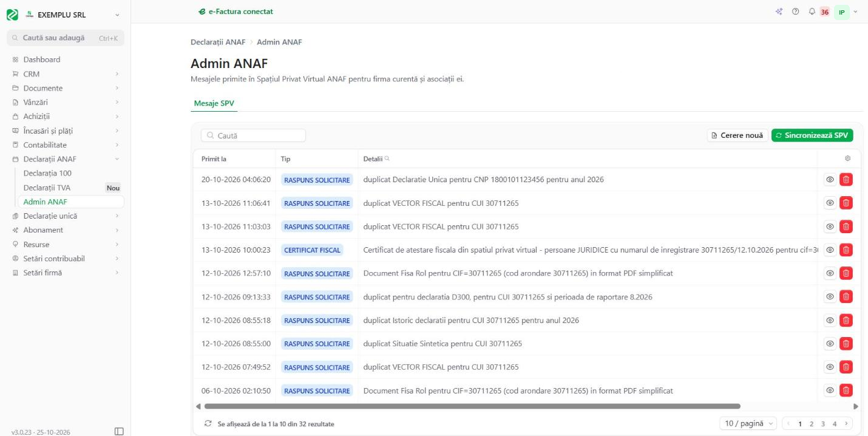Go to next page with right chevron
This screenshot has width=868, height=436.
click(846, 423)
